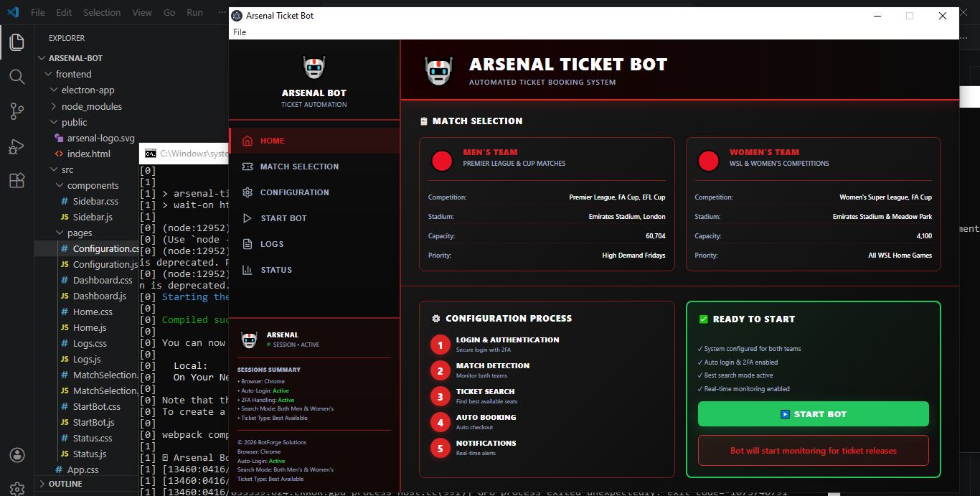Open the Search icon in activity bar
The image size is (980, 496).
coord(17,76)
